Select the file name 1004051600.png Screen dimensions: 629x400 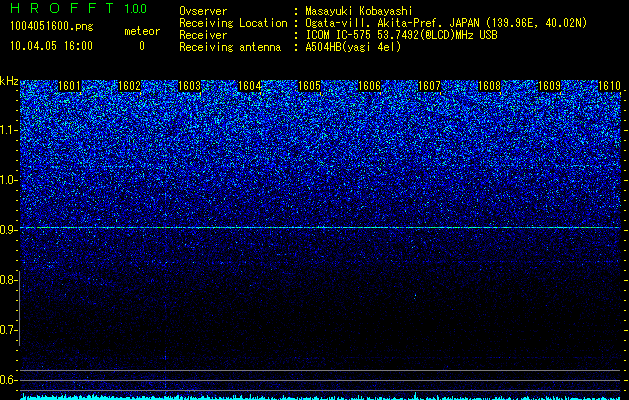point(52,27)
